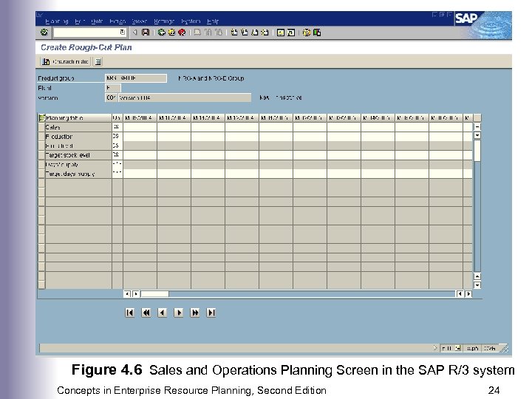Open the Help menu
Viewport: 532px width, 399px height.
213,21
